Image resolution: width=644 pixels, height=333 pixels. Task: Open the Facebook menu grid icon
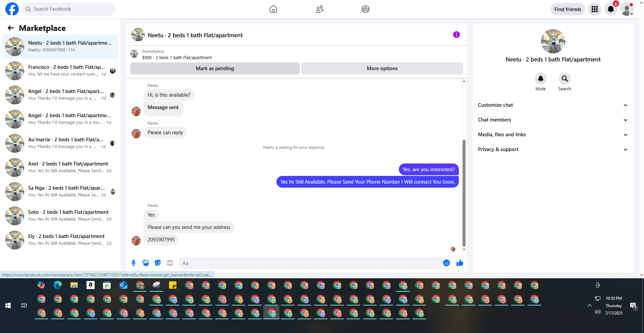tap(595, 9)
